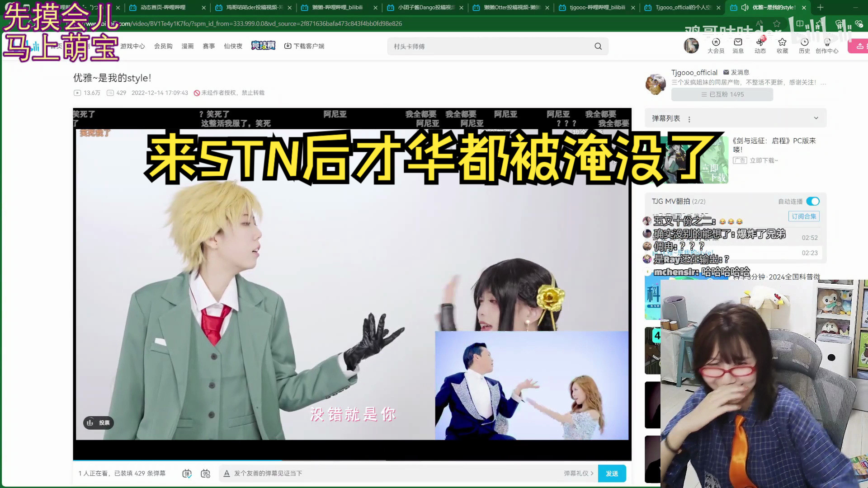Switch to 獭獭Otter投稿视频 tab
Screen dimensions: 868x488
[x=512, y=8]
